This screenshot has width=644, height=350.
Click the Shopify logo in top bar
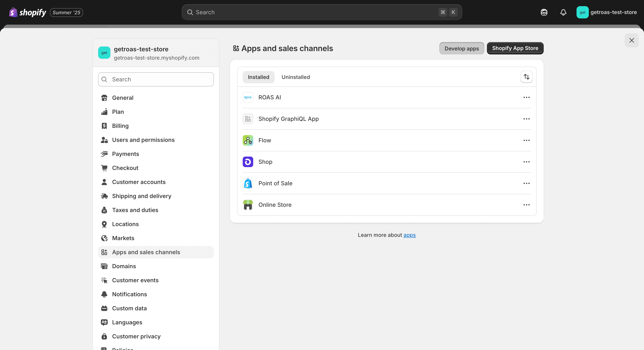[x=28, y=12]
